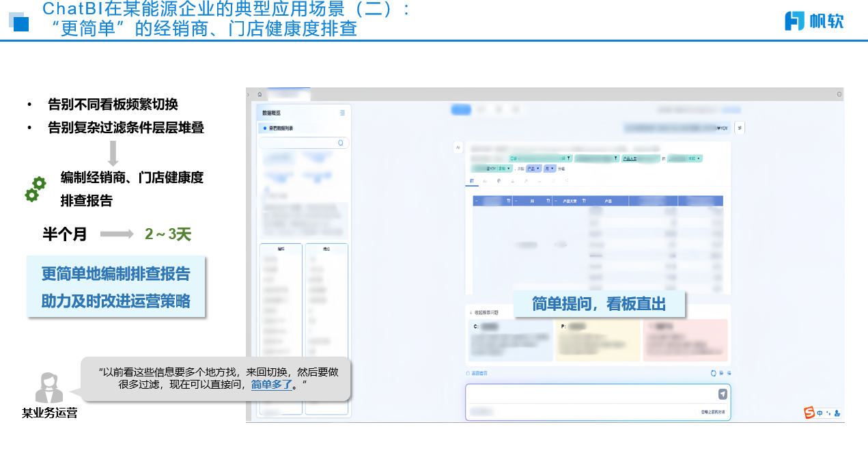Click the search magnifier in the 数据概览 panel

(341, 143)
